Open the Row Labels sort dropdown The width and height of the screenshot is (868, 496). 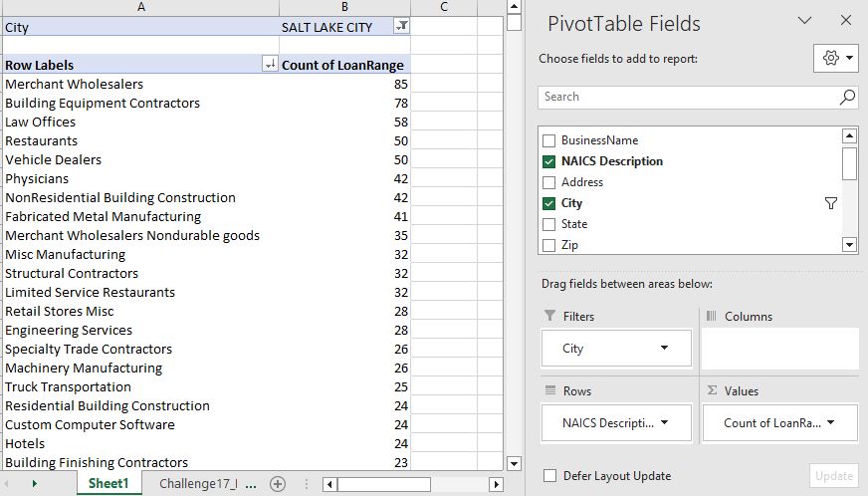(x=270, y=65)
